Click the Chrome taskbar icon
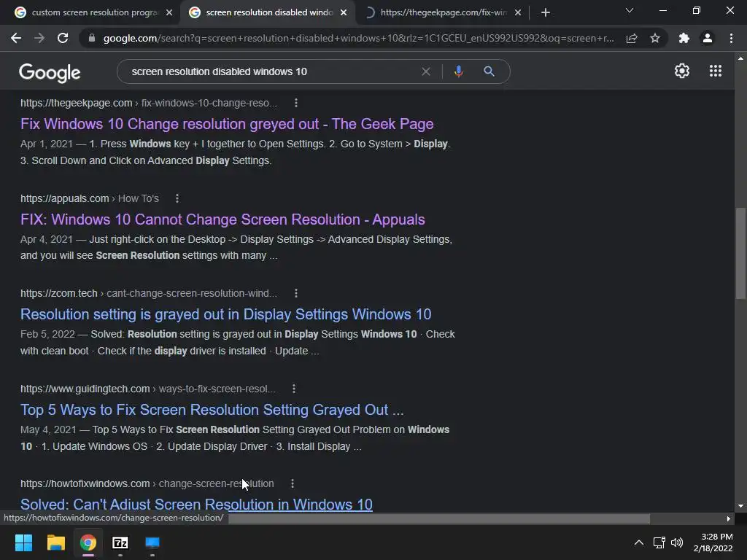Screen dimensions: 747x560 click(x=88, y=542)
